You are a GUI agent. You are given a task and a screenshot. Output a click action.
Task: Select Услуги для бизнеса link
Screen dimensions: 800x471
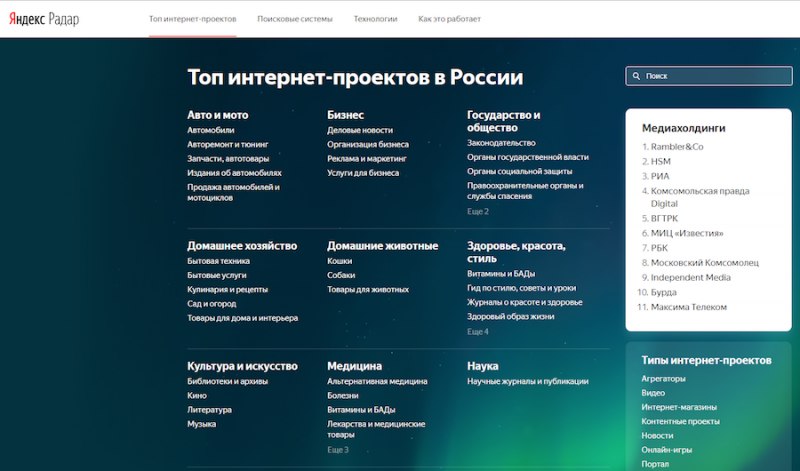(x=363, y=173)
